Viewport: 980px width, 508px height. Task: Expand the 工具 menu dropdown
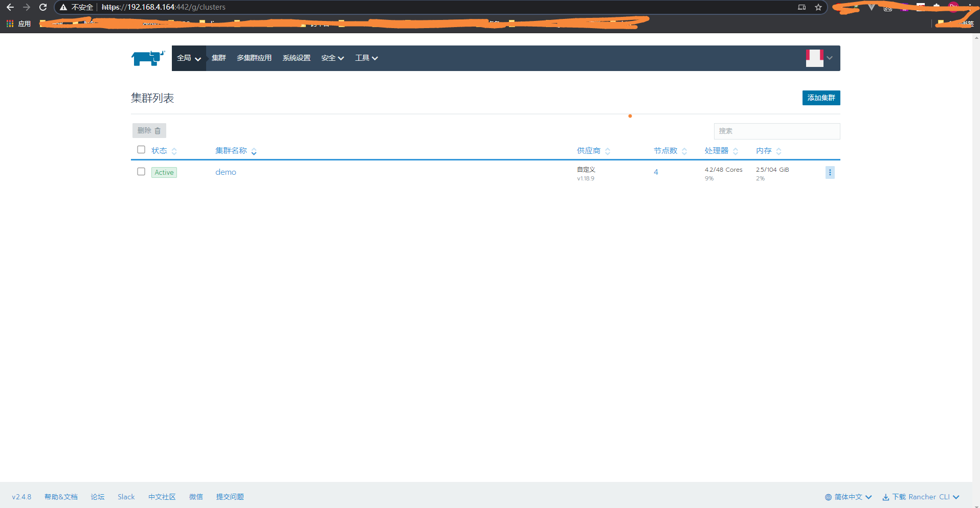(x=367, y=58)
